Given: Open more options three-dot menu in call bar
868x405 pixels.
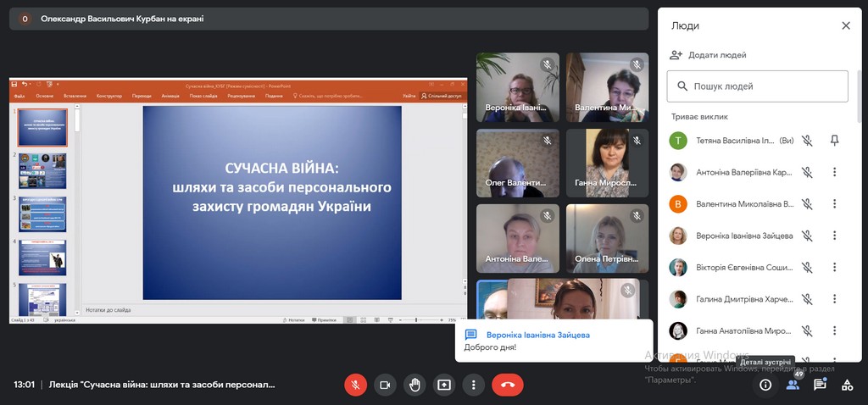Looking at the screenshot, I should (x=474, y=385).
